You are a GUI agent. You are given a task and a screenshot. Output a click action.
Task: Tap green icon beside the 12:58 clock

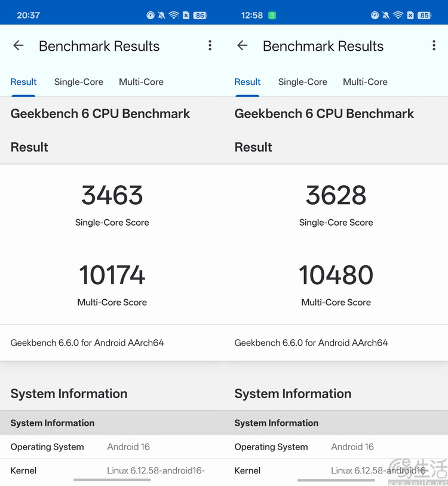coord(272,16)
